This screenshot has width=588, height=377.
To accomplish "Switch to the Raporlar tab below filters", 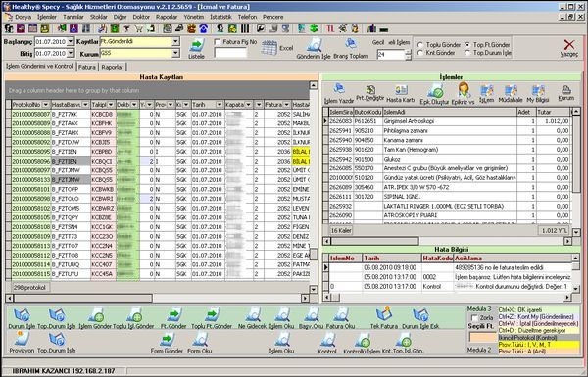I will pyautogui.click(x=112, y=68).
